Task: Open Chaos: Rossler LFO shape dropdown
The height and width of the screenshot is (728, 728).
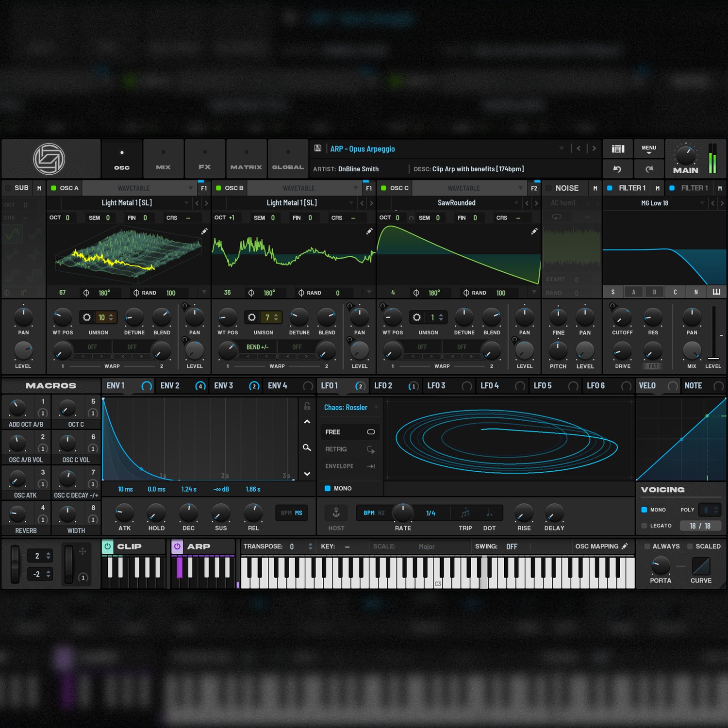Action: coord(350,407)
